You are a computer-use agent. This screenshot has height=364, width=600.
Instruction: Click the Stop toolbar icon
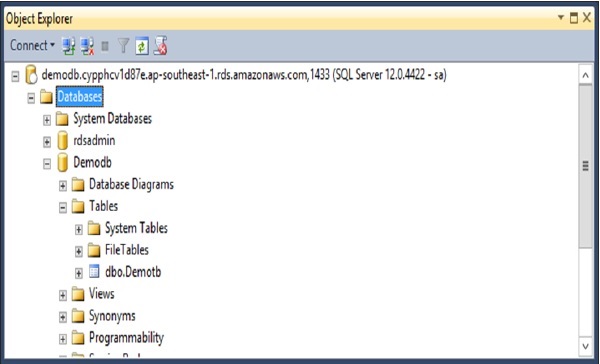(x=104, y=46)
